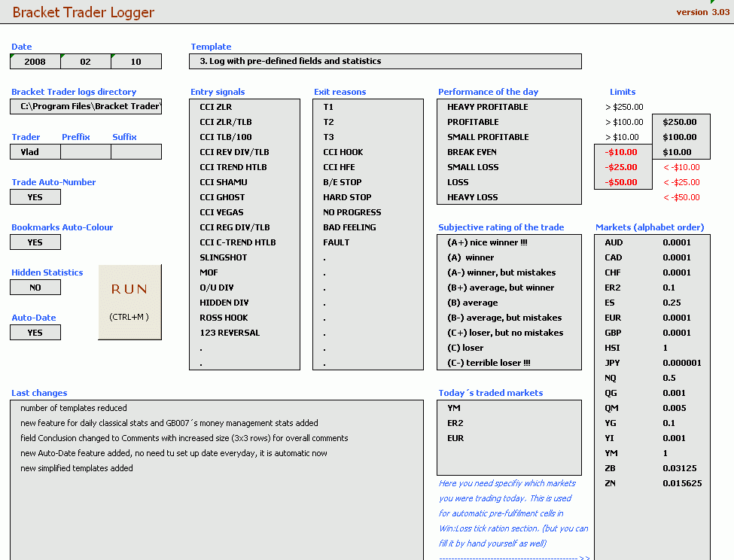Select exit reason CCI HOOK

368,152
